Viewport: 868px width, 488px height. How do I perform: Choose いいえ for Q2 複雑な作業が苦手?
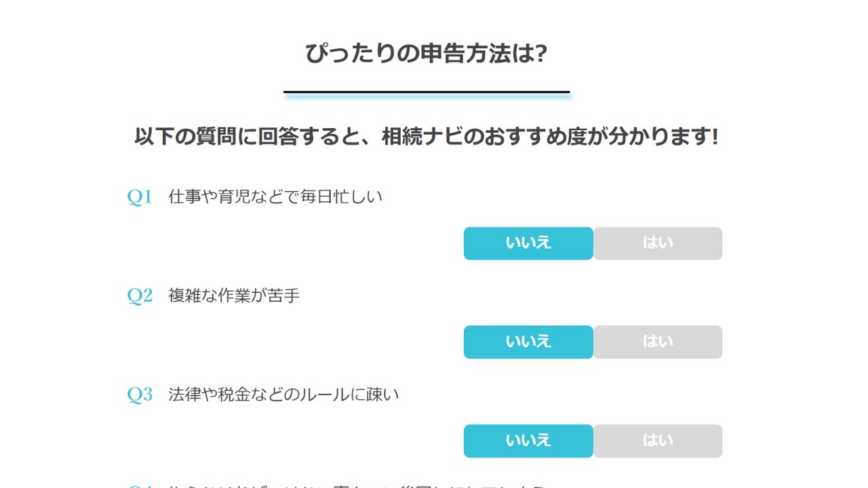pos(528,342)
